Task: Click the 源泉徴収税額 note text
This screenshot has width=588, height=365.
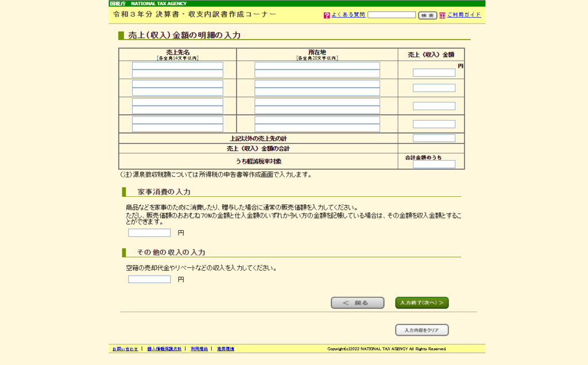Action: pos(216,174)
